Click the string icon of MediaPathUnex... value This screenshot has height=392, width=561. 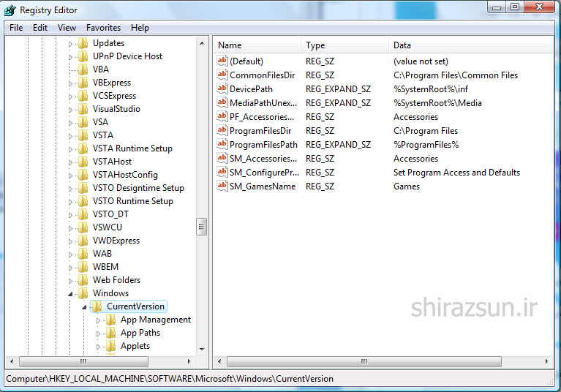[x=222, y=102]
